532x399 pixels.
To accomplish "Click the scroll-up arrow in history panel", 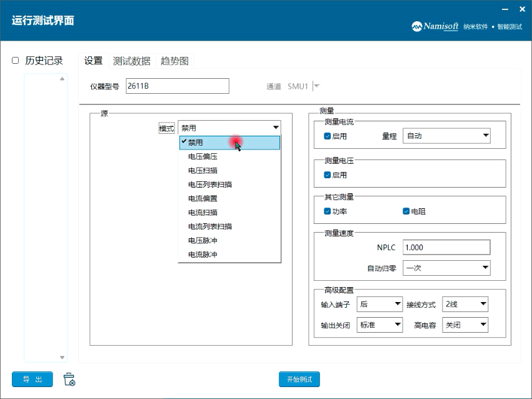I will tap(61, 78).
